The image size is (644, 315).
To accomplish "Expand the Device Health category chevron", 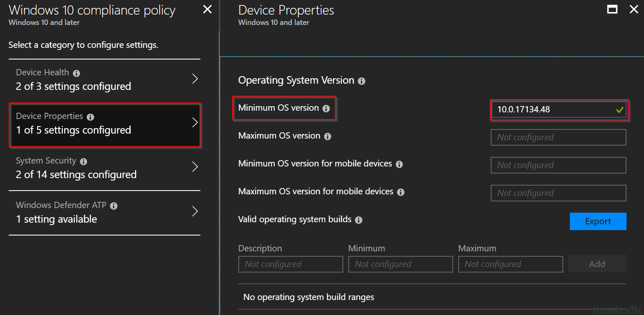I will pyautogui.click(x=195, y=79).
